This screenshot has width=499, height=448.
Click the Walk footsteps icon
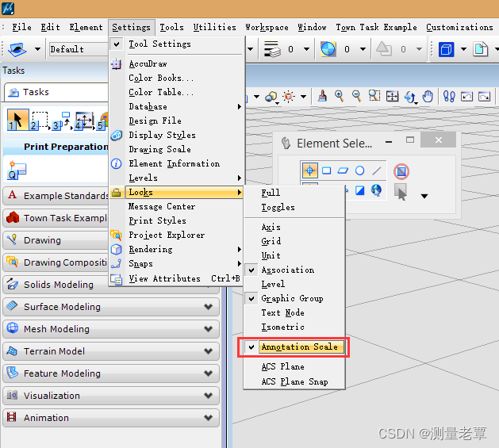pos(449,96)
